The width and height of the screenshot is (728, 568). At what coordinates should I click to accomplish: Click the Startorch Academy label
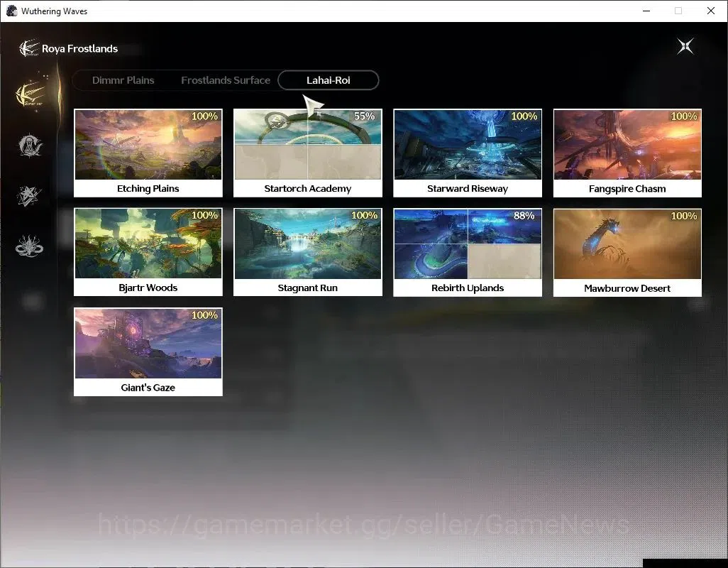[x=308, y=189]
